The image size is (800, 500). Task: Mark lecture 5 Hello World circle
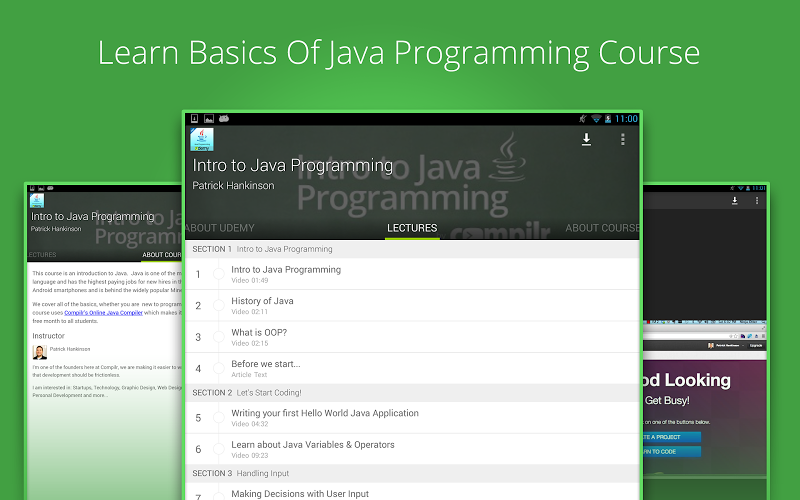(218, 417)
